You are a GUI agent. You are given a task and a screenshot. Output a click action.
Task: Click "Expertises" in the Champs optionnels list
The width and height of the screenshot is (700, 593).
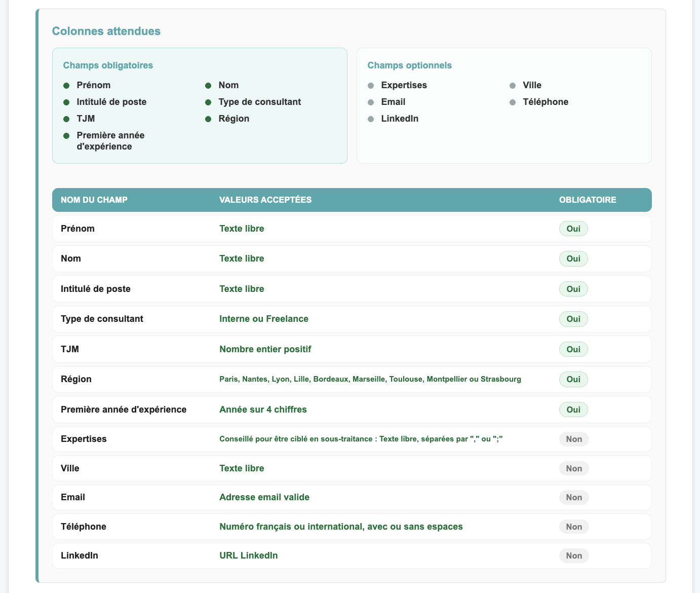coord(404,85)
